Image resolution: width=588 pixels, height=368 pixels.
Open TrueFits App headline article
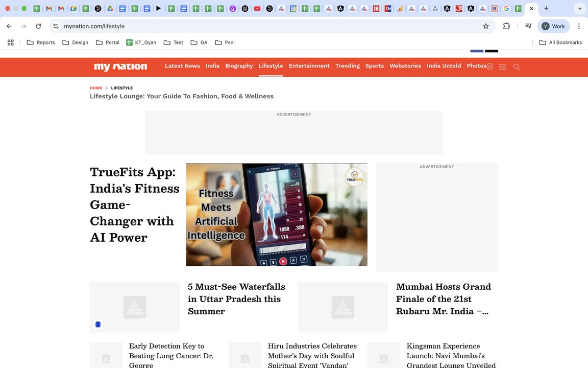[x=135, y=204]
